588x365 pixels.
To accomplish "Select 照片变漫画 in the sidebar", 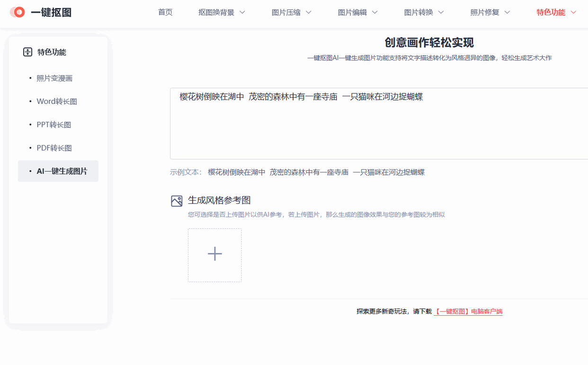I will [54, 78].
